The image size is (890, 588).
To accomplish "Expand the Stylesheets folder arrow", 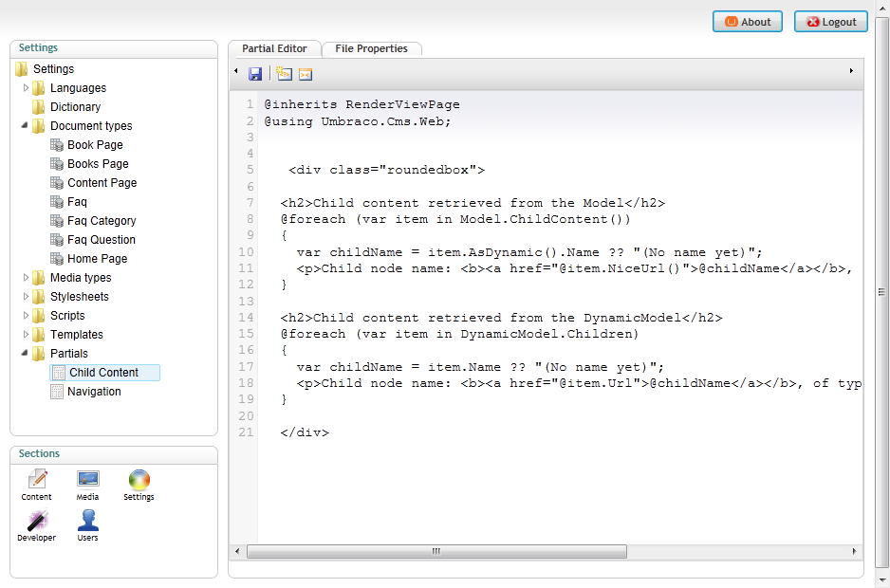I will [27, 297].
